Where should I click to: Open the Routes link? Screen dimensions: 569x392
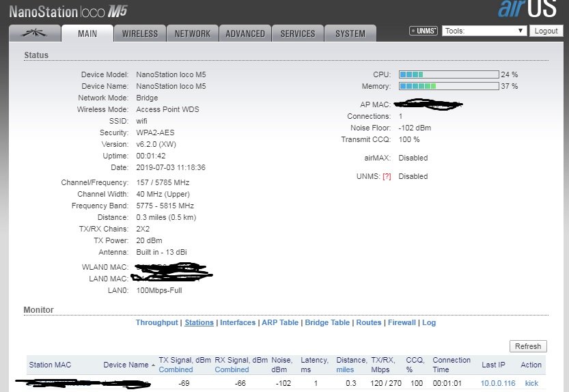pos(369,322)
